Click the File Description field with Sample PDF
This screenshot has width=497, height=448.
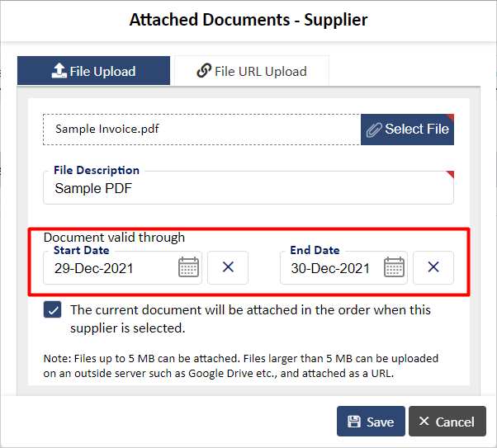248,188
